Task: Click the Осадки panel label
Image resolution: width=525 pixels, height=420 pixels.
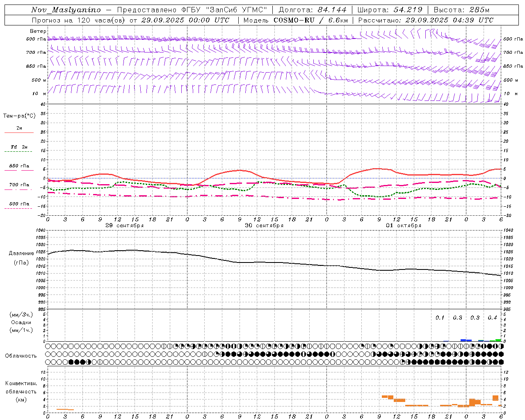Action: pyautogui.click(x=21, y=322)
